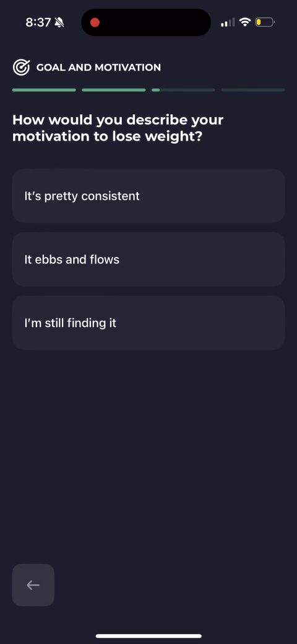This screenshot has height=644, width=297.
Task: Click the home indicator bar
Action: (x=148, y=636)
